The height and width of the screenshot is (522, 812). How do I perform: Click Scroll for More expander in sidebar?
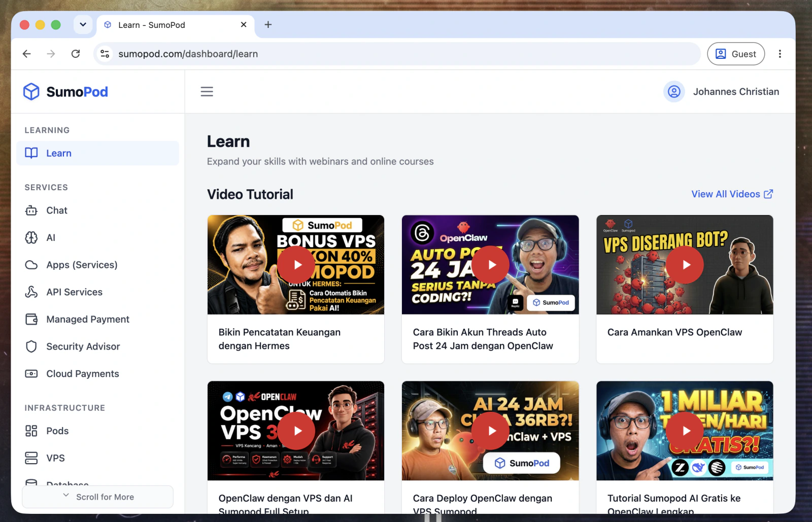coord(97,497)
